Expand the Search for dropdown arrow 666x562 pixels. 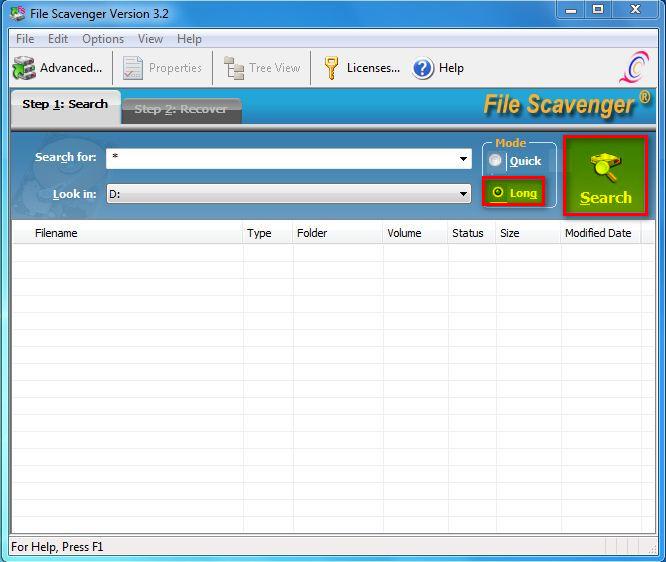tap(463, 159)
